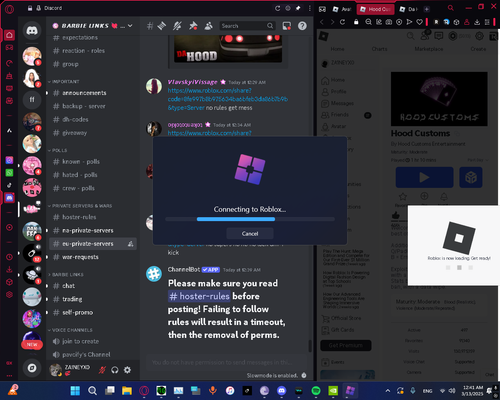
Task: Show hidden icons chevron in system tray
Action: pos(388,391)
